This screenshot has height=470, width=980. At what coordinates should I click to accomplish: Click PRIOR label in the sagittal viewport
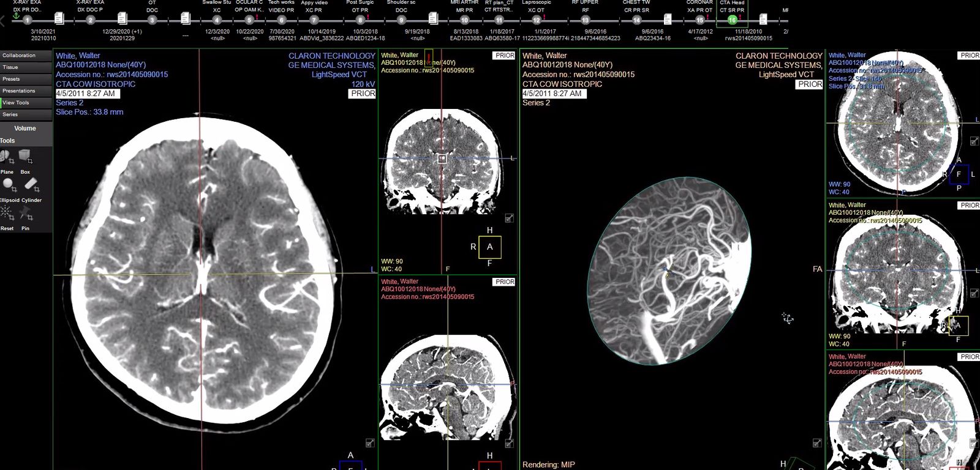tap(505, 282)
